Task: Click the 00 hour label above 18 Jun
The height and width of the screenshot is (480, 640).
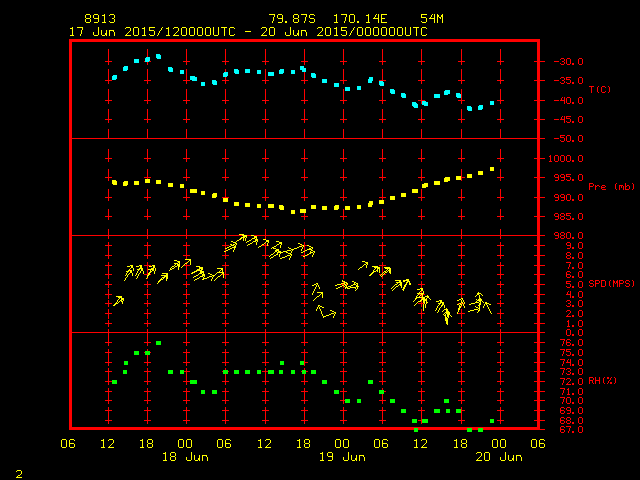Action: pyautogui.click(x=185, y=444)
